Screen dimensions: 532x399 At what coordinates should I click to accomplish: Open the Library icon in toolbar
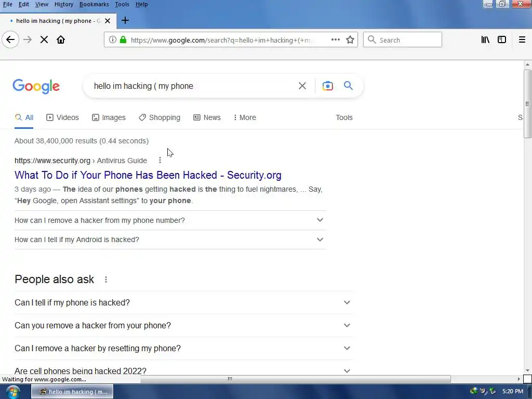(x=485, y=39)
